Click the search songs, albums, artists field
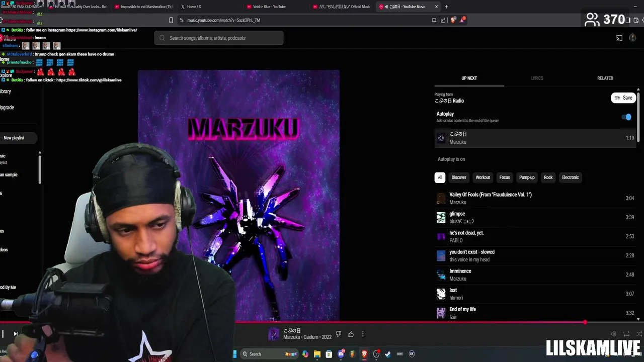The image size is (644, 362). click(219, 38)
